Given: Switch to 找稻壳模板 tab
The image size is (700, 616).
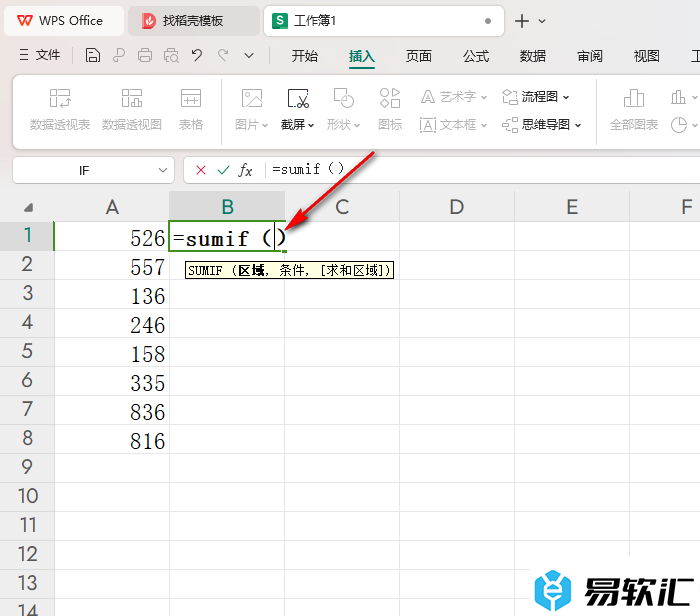Looking at the screenshot, I should pos(193,21).
